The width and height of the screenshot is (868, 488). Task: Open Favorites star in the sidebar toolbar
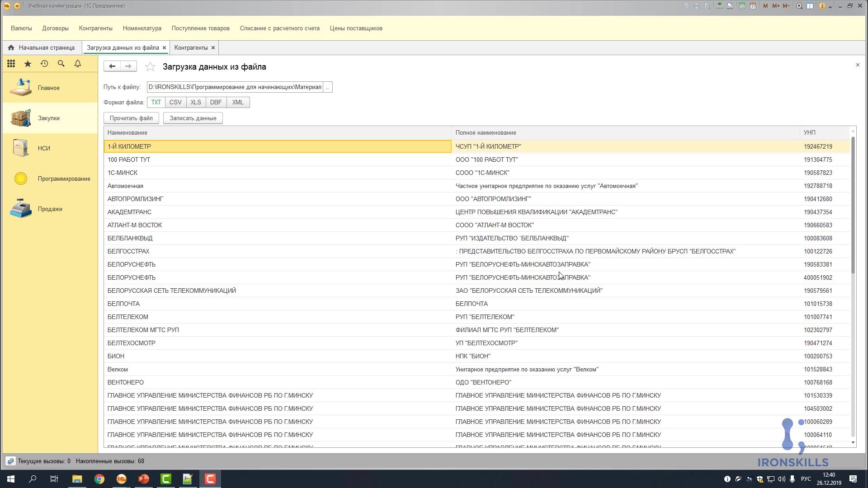pyautogui.click(x=28, y=64)
